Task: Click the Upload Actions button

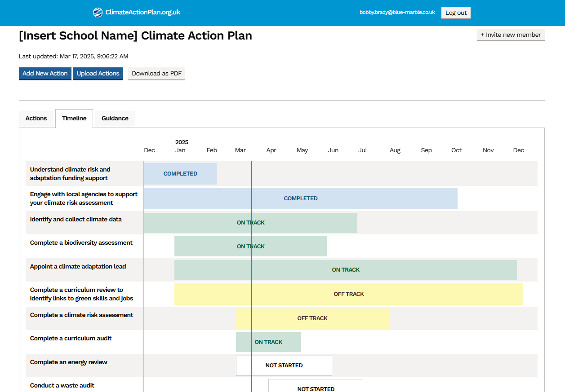Action: [98, 74]
